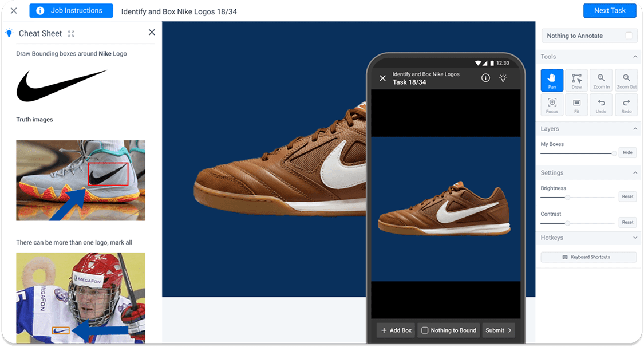Select the Draw tool
The width and height of the screenshot is (644, 347).
coord(576,80)
